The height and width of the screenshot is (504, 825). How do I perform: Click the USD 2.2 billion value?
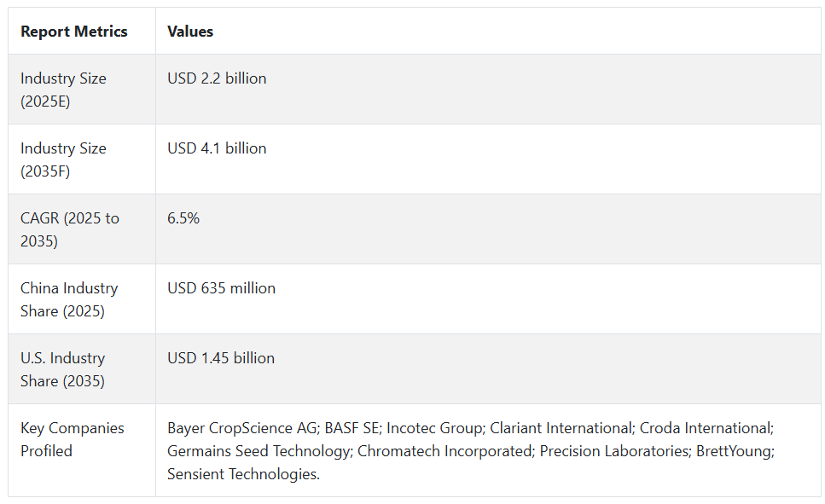coord(217,78)
